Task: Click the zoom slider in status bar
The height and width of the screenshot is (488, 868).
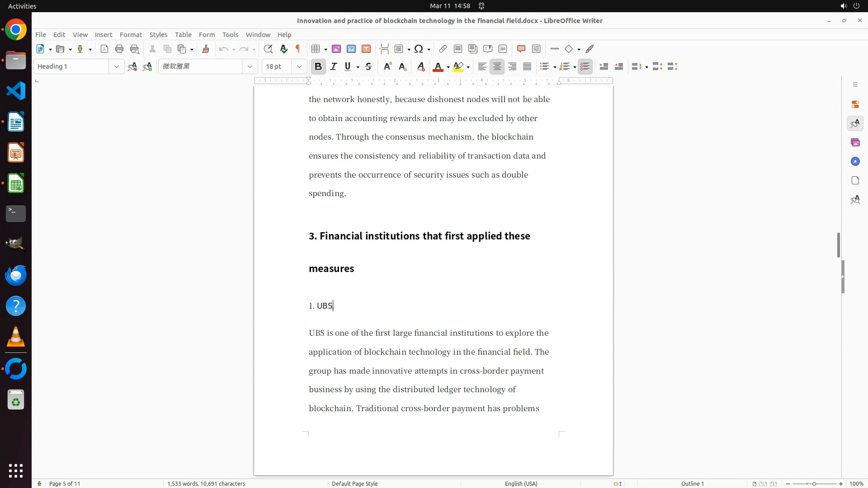Action: (814, 483)
